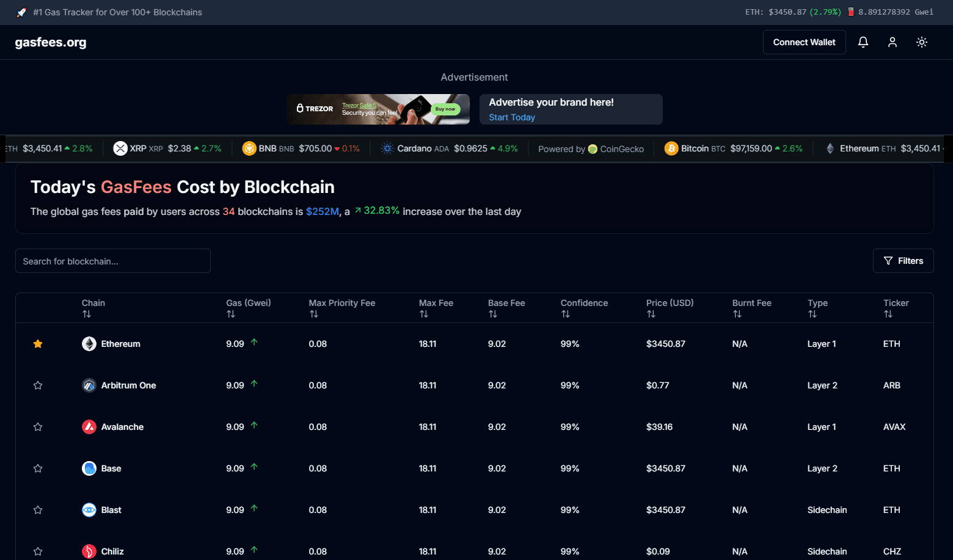Favorite Arbitrum One with its star
This screenshot has width=953, height=560.
(38, 385)
